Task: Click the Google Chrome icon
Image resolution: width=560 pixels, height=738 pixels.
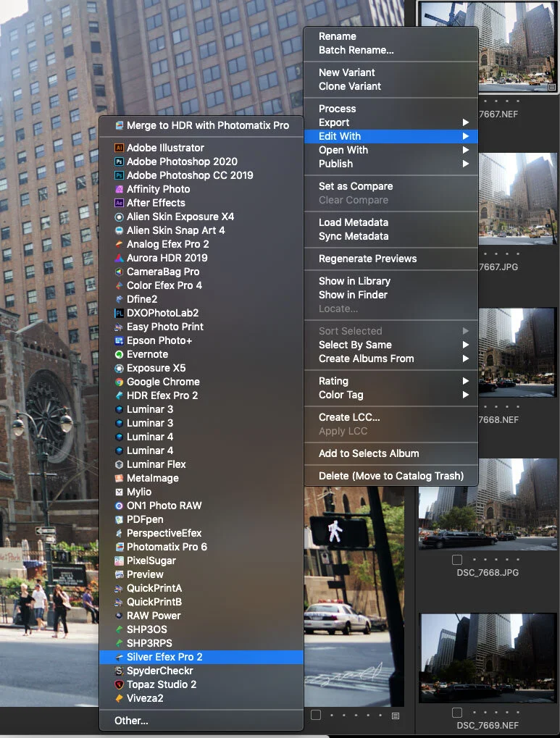Action: pos(119,382)
